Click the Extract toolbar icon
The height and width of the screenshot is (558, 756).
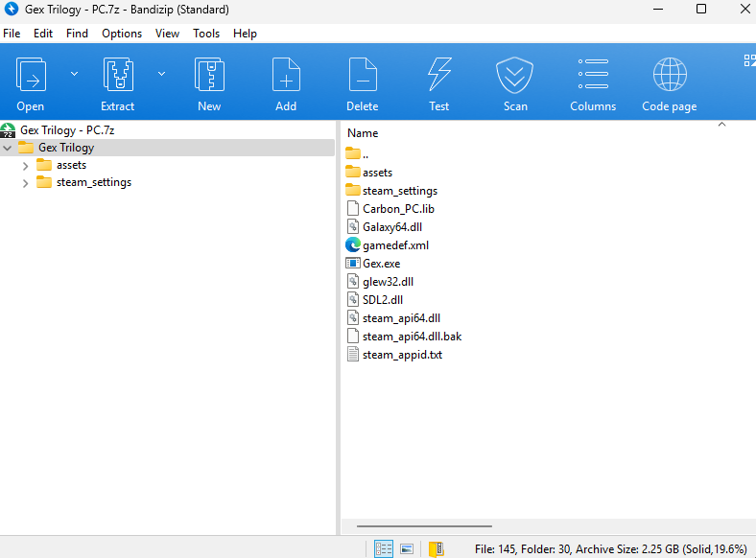pos(118,75)
